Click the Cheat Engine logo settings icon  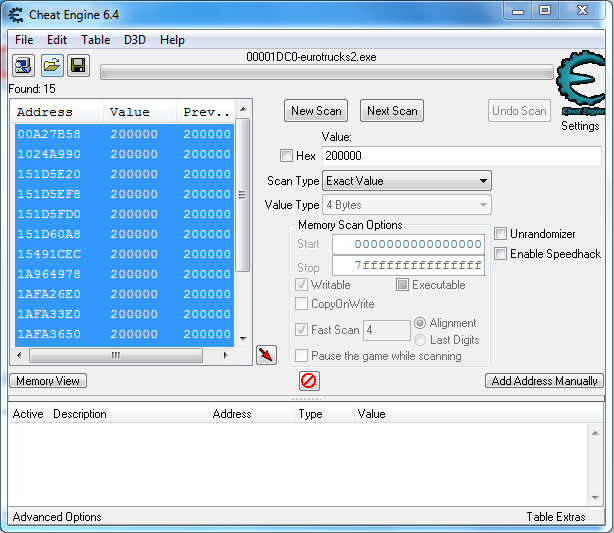pyautogui.click(x=580, y=85)
